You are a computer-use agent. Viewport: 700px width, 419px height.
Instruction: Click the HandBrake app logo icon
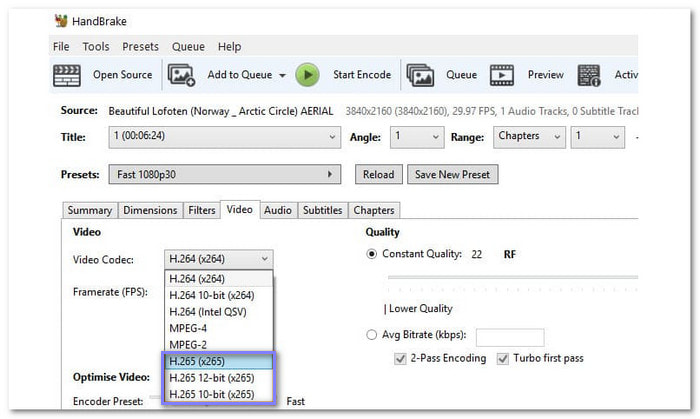61,20
